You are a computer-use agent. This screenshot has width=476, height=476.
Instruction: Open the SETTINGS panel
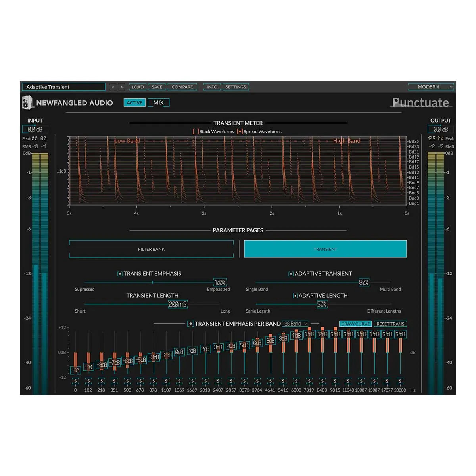point(236,87)
